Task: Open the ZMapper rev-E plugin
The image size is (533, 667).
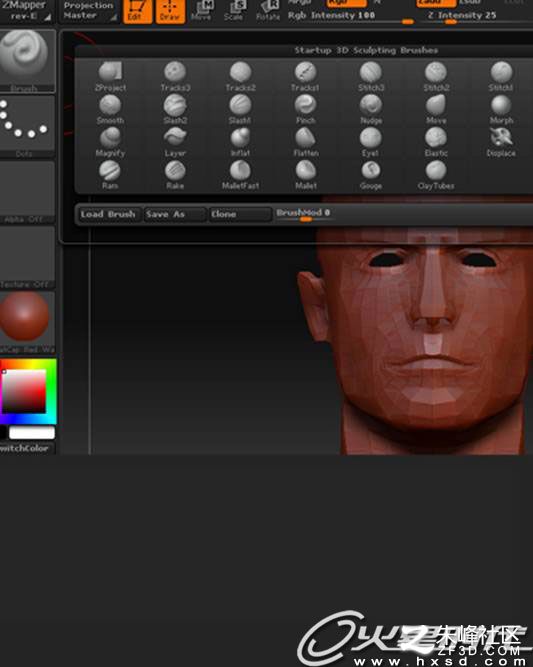Action: click(x=26, y=11)
